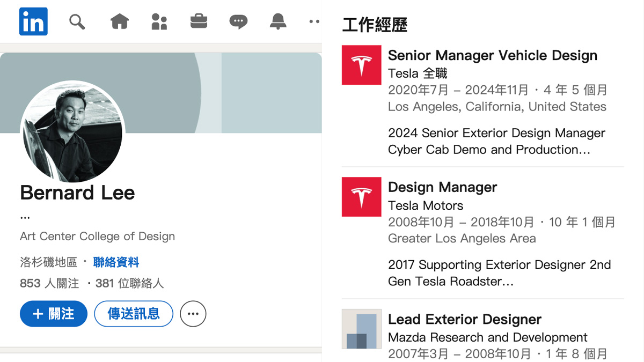Image resolution: width=644 pixels, height=362 pixels.
Task: Click the Tesla Motors company name
Action: pos(426,205)
